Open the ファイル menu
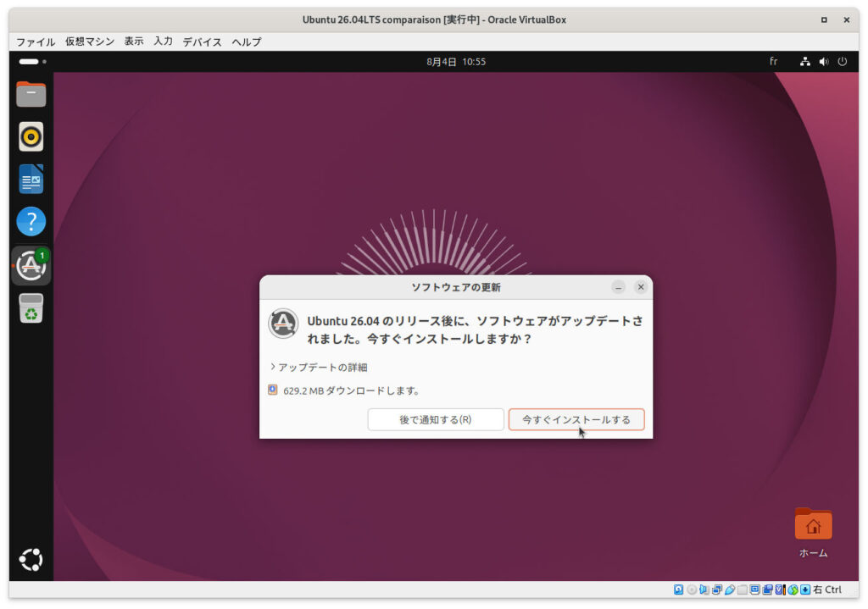The width and height of the screenshot is (868, 609). pos(36,42)
